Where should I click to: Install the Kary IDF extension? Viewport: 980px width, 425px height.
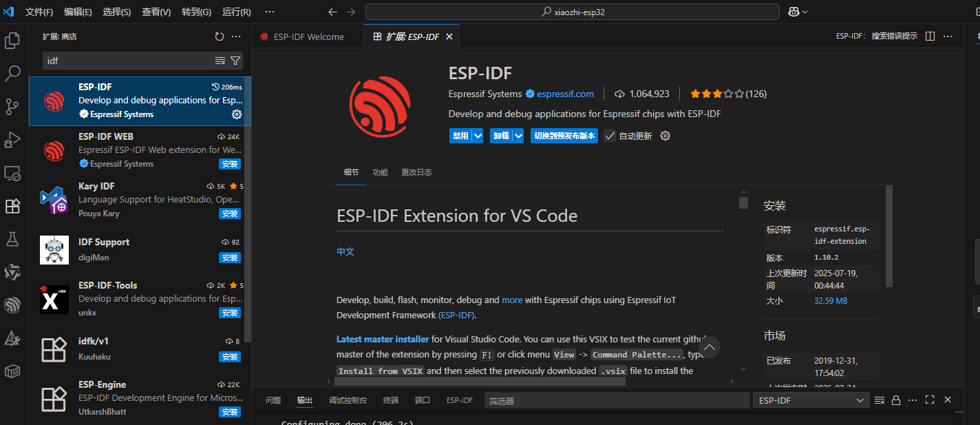tap(230, 214)
